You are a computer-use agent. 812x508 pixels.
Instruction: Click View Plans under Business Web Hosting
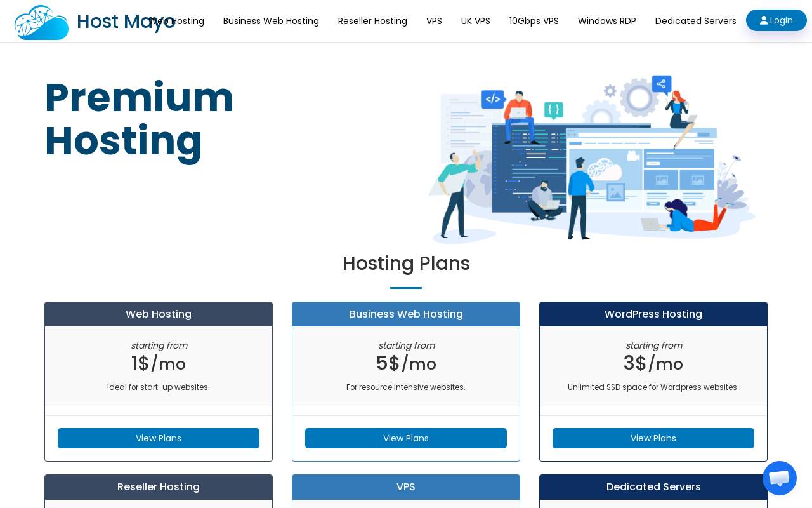point(406,438)
